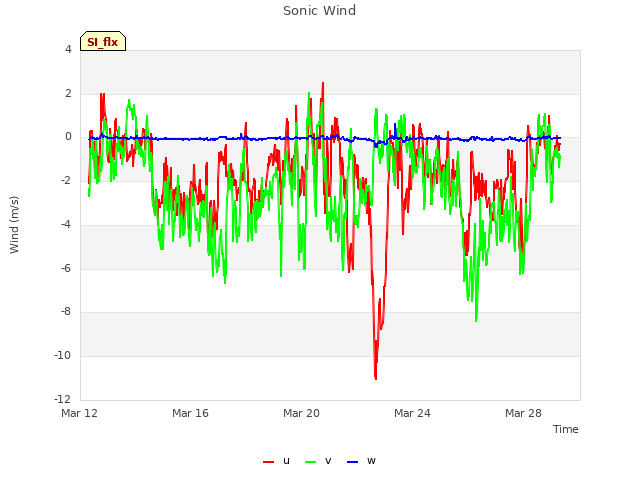Click the Mar 20 axis label

coord(301,413)
